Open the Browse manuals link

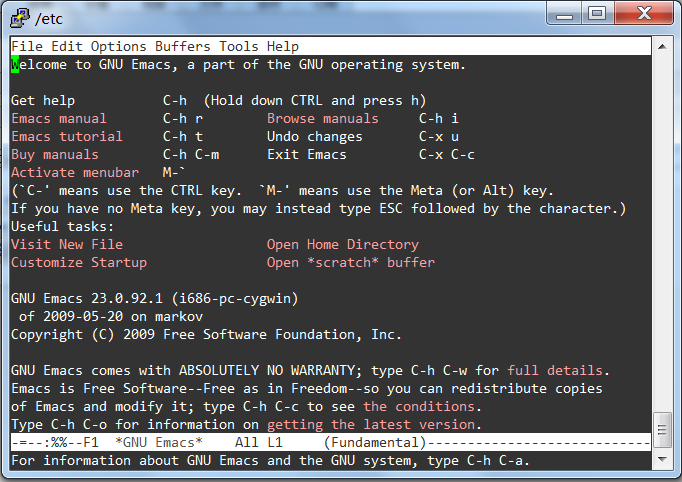pyautogui.click(x=323, y=118)
